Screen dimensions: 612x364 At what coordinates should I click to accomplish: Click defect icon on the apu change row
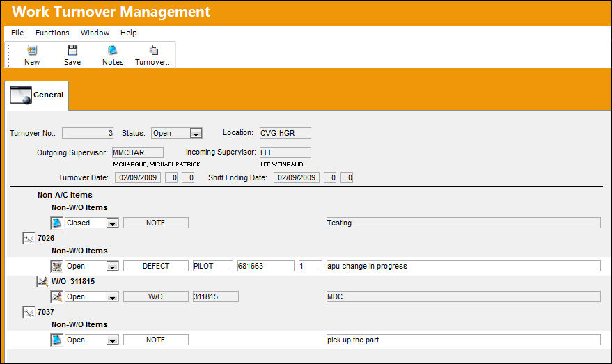[57, 266]
